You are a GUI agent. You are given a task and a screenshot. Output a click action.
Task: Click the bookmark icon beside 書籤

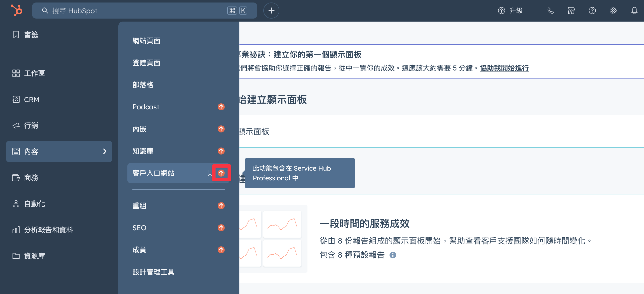tap(16, 35)
